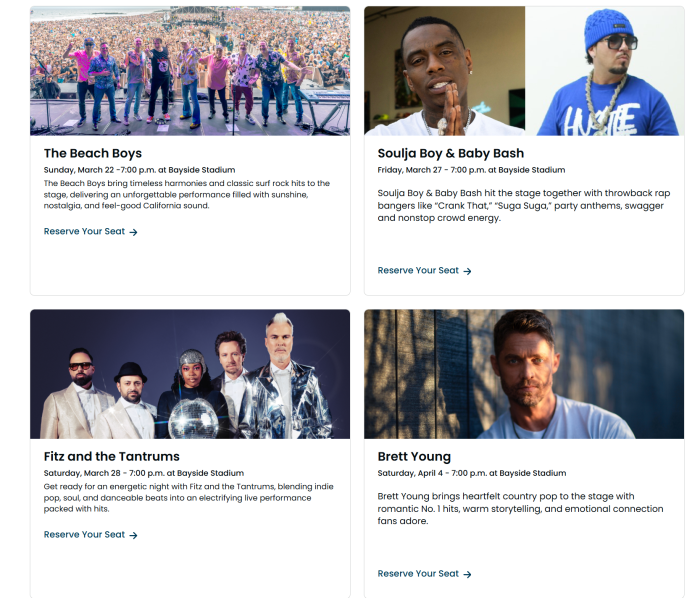Screen dimensions: 700x598
Task: Reserve your seat for Soulja Boy & Baby Bash
Action: [425, 271]
